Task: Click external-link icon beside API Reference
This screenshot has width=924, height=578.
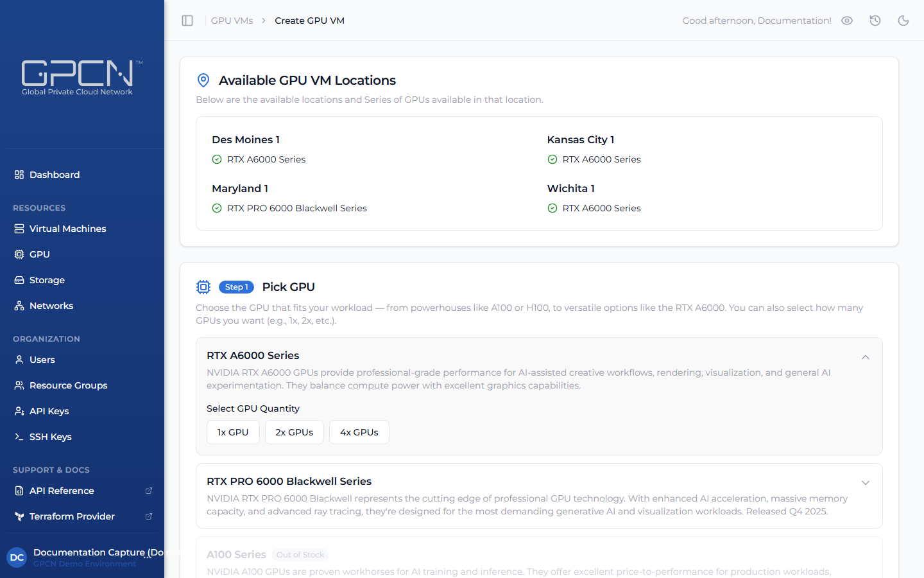Action: click(x=149, y=491)
